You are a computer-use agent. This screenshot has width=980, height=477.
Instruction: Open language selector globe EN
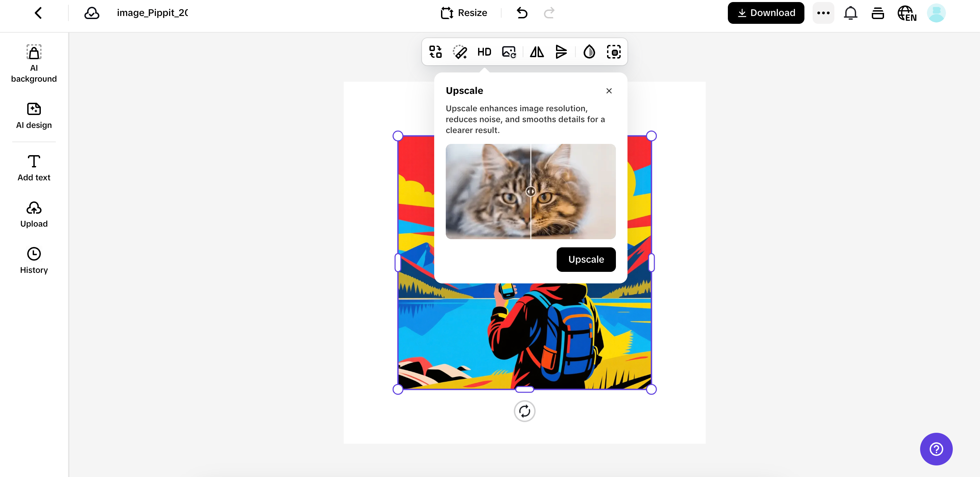906,13
